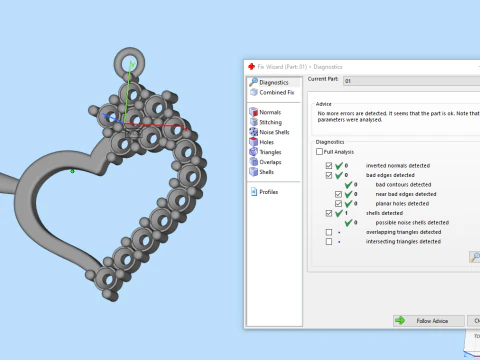Click the 'inverted normals detected' text

coord(398,166)
